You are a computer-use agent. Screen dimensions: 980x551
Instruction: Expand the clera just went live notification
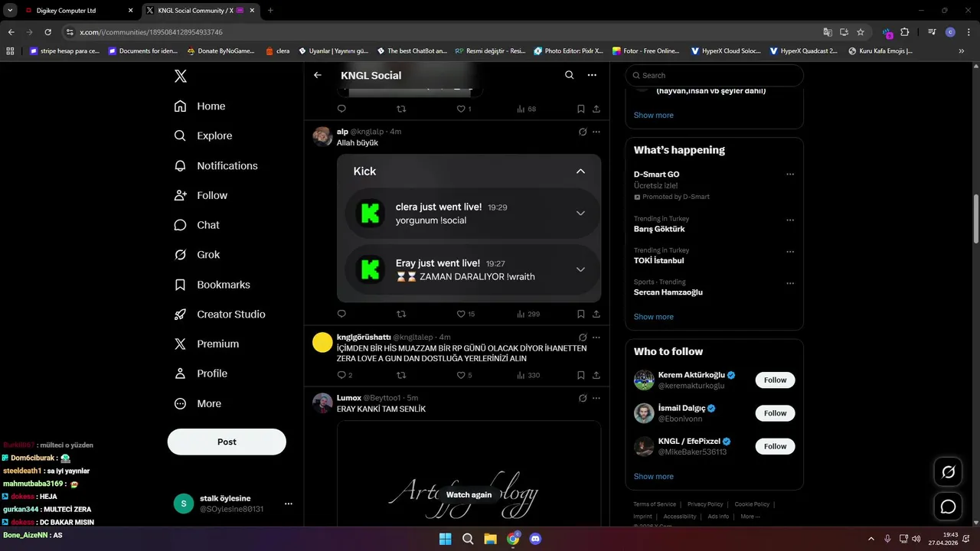click(580, 213)
